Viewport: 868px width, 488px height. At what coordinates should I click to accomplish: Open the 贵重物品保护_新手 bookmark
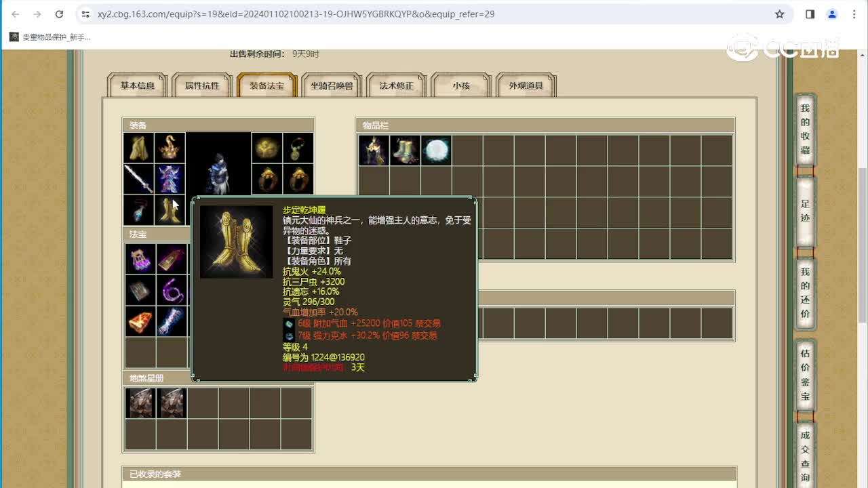[50, 37]
